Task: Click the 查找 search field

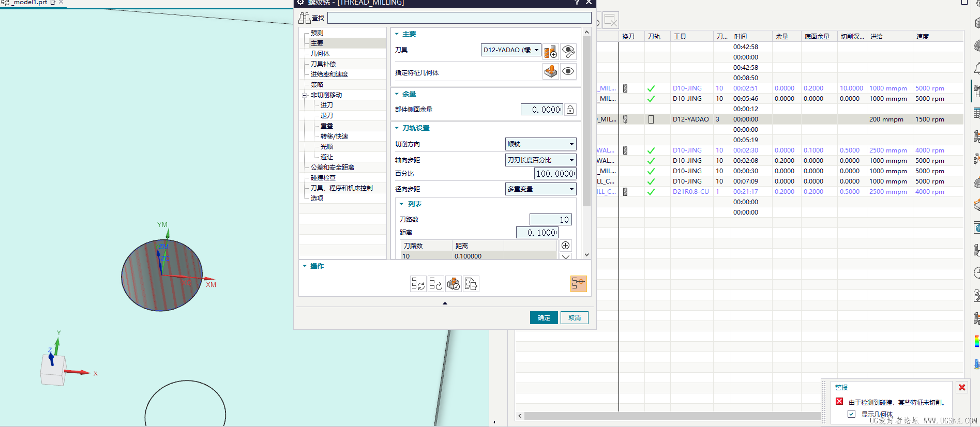Action: [x=459, y=18]
